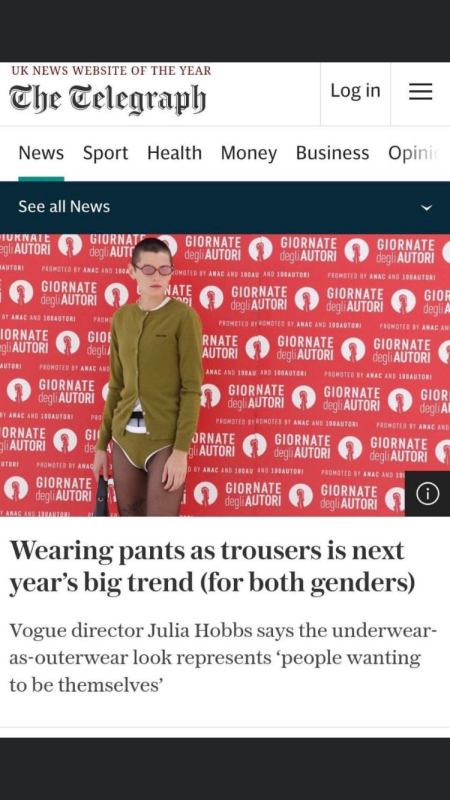The image size is (450, 800).
Task: Click The Telegraph masthead logo
Action: coord(108,99)
